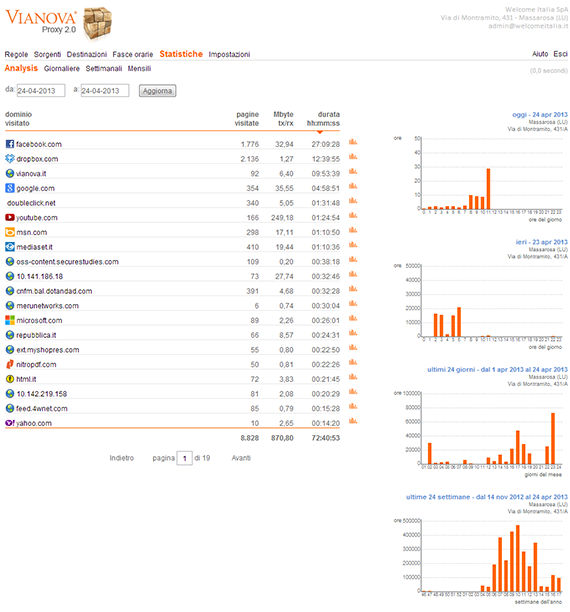Screen dimensions: 570x612
Task: Click Esci to log out
Action: click(560, 54)
